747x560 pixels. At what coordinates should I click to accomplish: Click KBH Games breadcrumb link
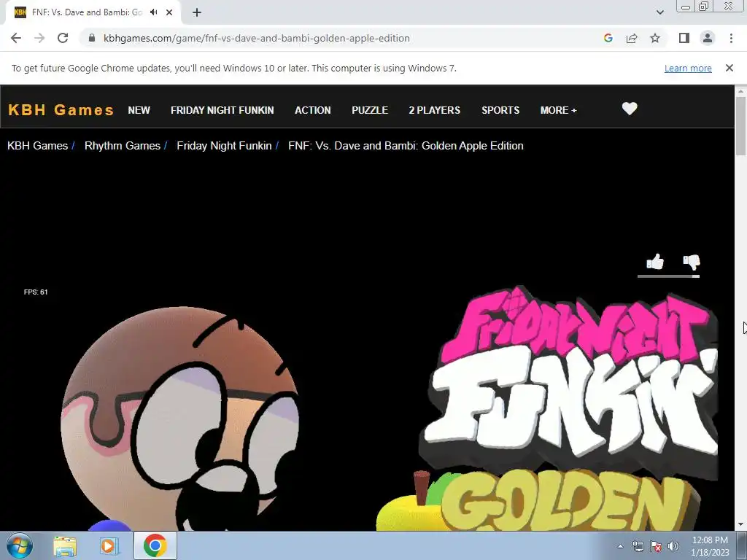tap(38, 146)
